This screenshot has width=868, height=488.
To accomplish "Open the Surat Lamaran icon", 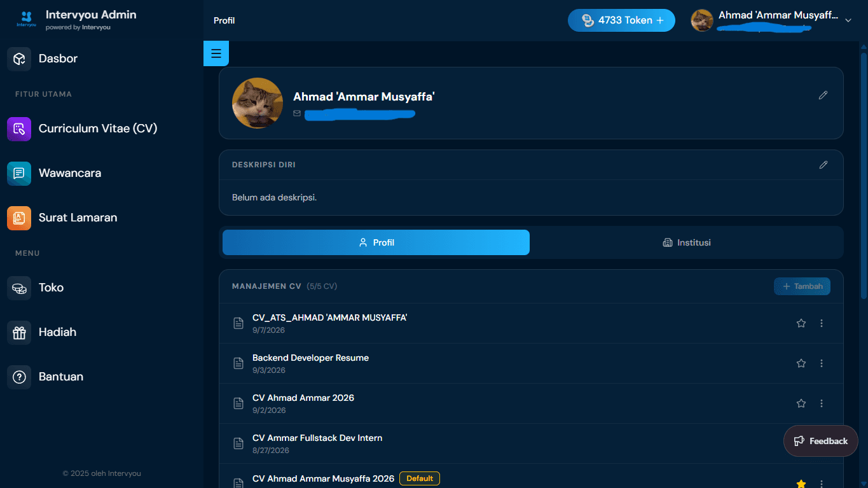I will tap(19, 218).
